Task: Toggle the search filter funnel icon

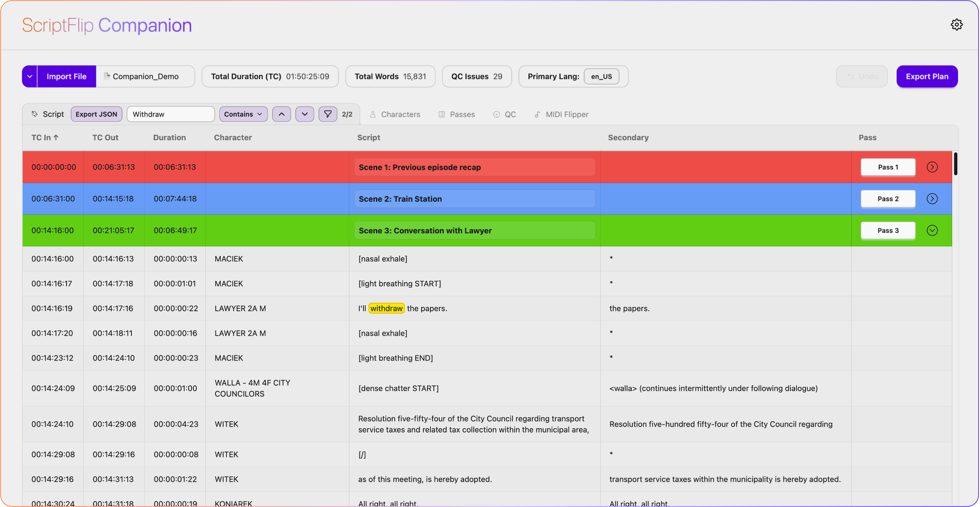Action: tap(328, 114)
